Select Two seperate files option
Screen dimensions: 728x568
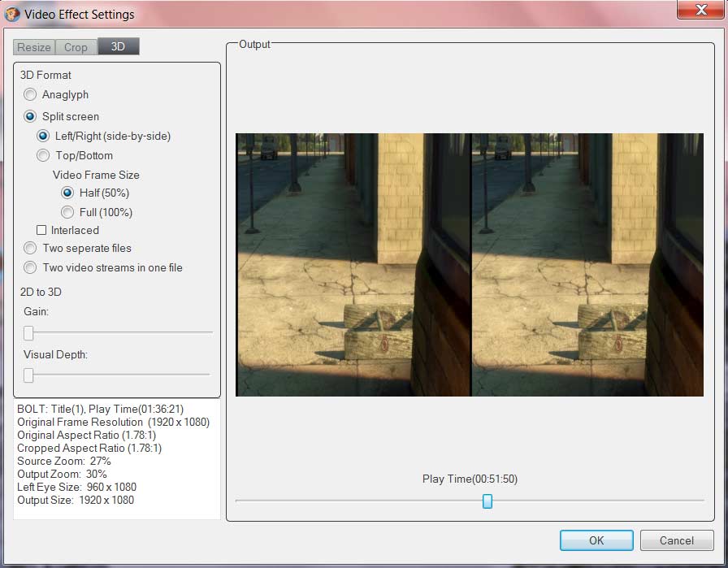[x=30, y=249]
